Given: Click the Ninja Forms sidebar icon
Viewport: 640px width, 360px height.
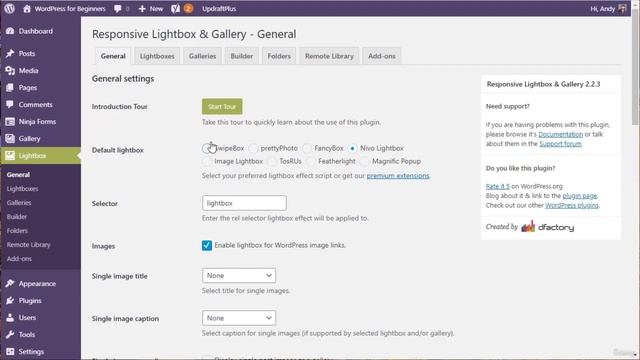Looking at the screenshot, I should coord(10,122).
